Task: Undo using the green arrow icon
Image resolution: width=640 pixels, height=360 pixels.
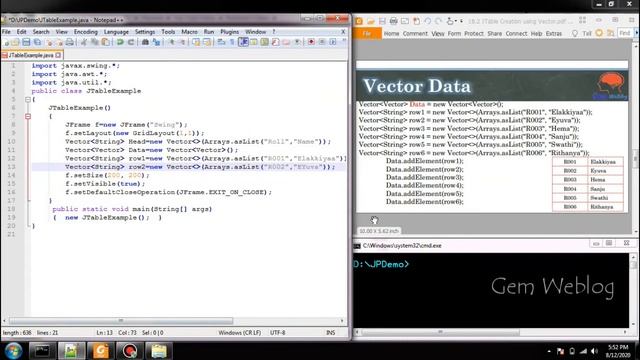Action: (x=120, y=42)
